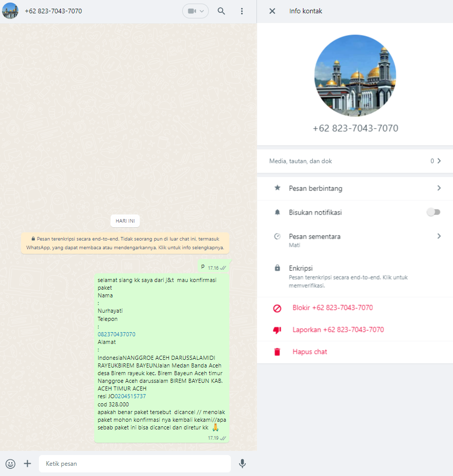
Task: Click the thumbs-down report icon
Action: click(277, 330)
